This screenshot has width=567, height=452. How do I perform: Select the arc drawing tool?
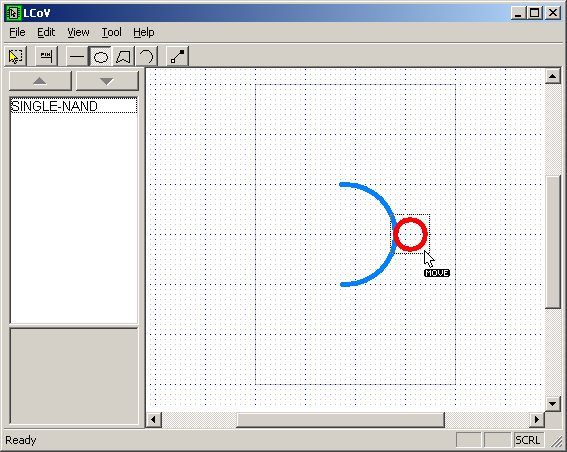(x=146, y=56)
